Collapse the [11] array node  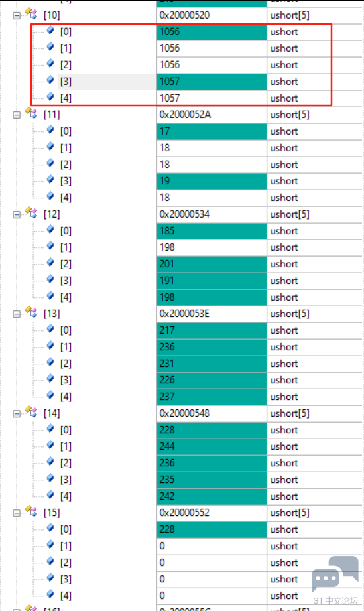(x=17, y=115)
